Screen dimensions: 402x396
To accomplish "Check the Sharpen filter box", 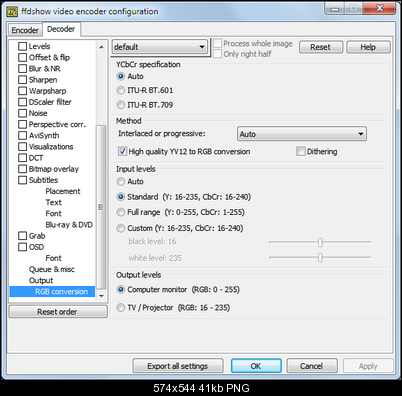I will point(22,80).
